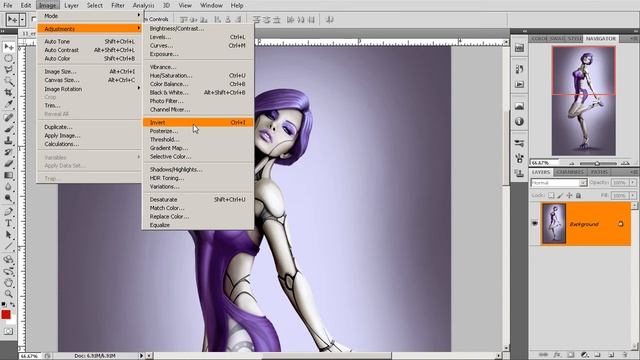Select the Healing Brush tool
640x360 pixels.
point(9,118)
